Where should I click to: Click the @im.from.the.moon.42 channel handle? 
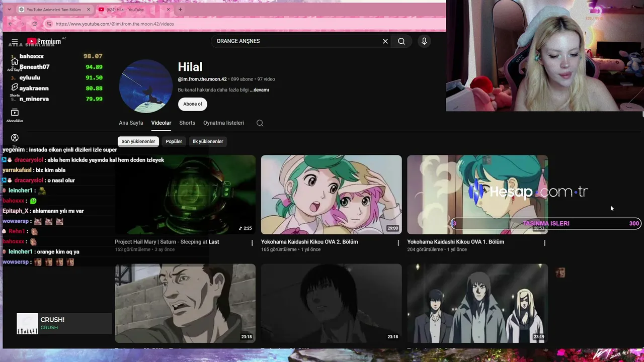[202, 79]
